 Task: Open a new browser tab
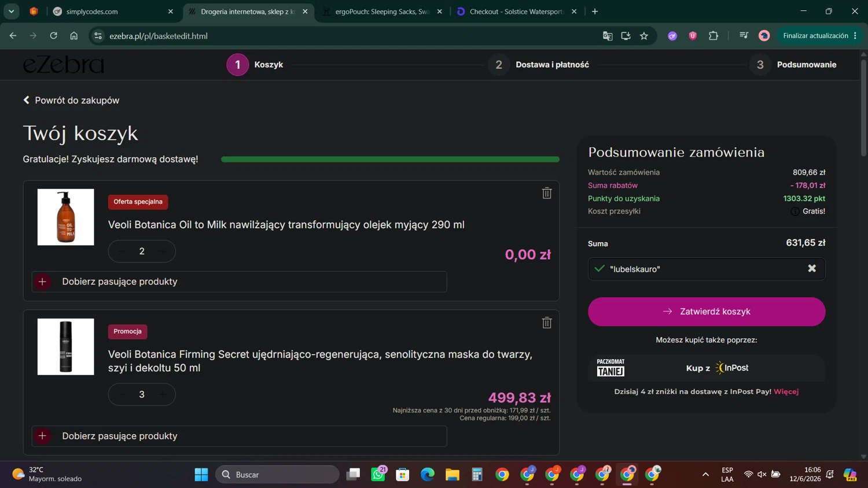(x=595, y=12)
